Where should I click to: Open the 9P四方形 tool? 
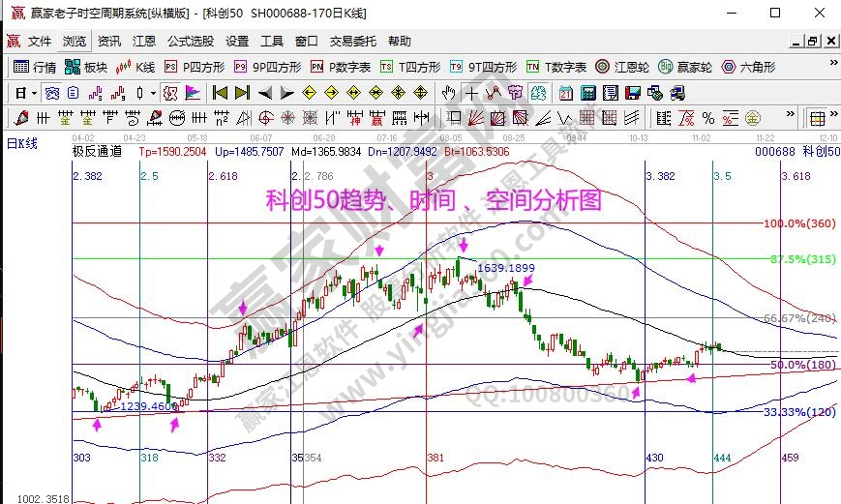(268, 67)
